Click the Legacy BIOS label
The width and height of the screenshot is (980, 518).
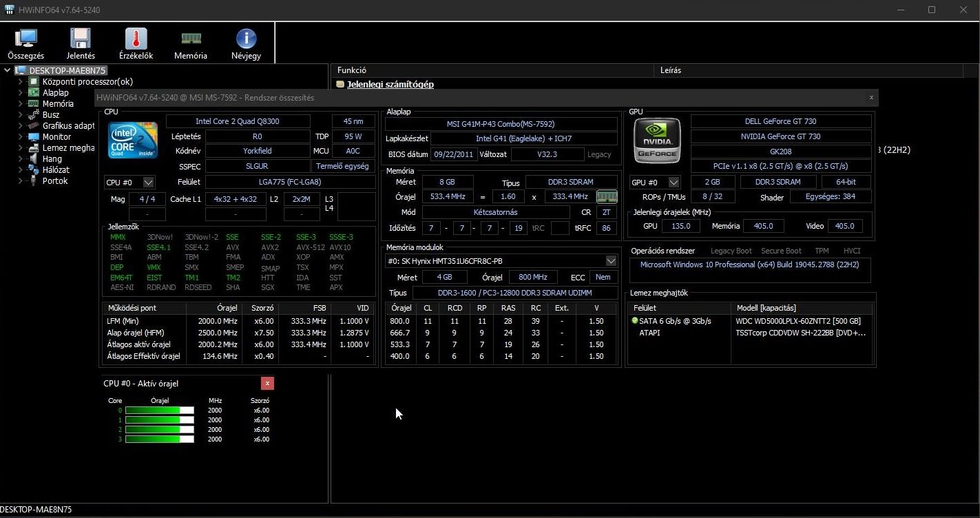click(599, 154)
